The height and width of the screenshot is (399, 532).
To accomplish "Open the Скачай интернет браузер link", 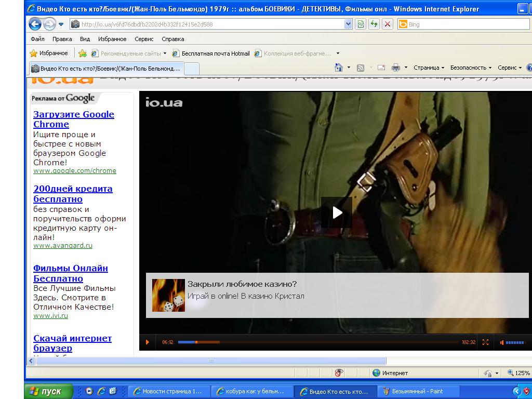I will 73,343.
